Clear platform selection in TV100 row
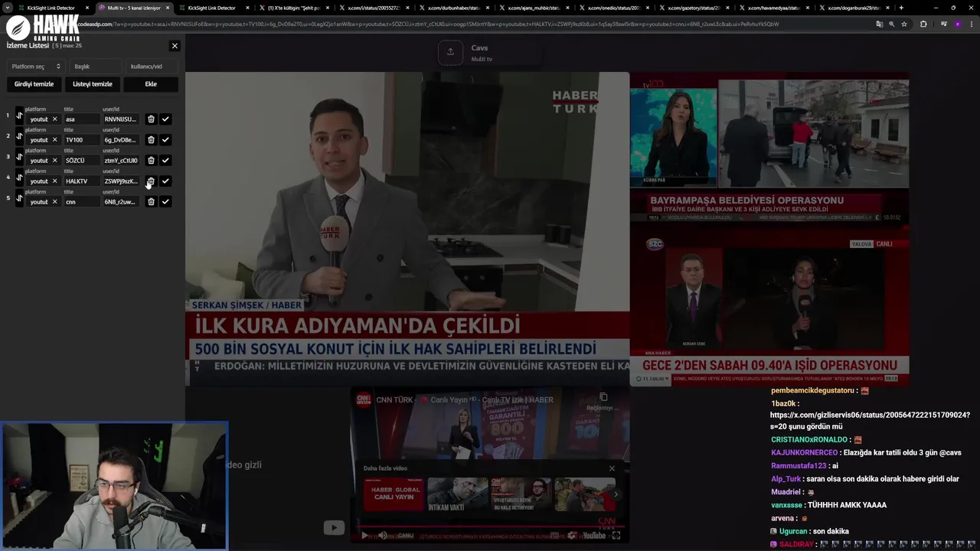The height and width of the screenshot is (551, 980). [54, 139]
